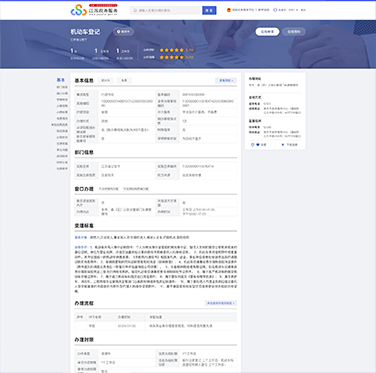Image resolution: width=376 pixels, height=373 pixels.
Task: Click the second item in left sidebar navigation
Action: point(62,87)
